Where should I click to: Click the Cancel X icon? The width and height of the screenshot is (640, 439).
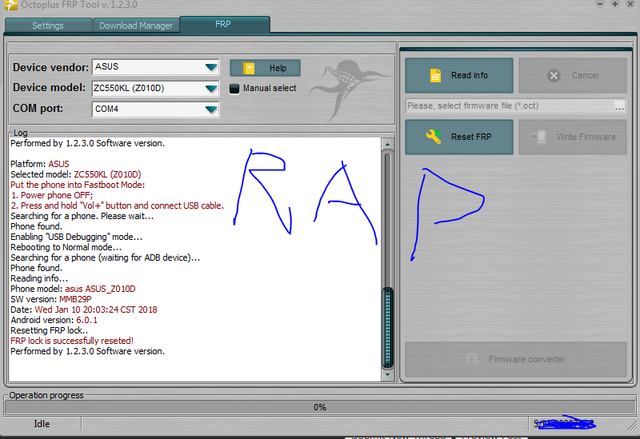tap(554, 75)
